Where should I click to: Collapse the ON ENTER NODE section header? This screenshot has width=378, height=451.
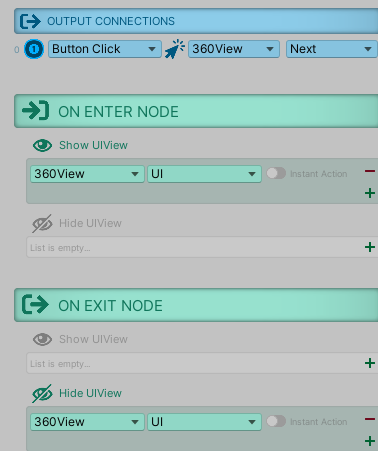[x=196, y=111]
